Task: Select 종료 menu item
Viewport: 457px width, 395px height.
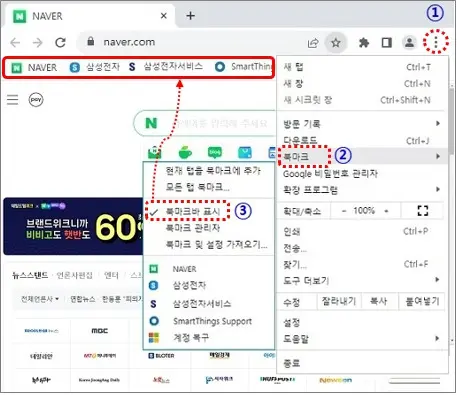Action: pyautogui.click(x=362, y=363)
